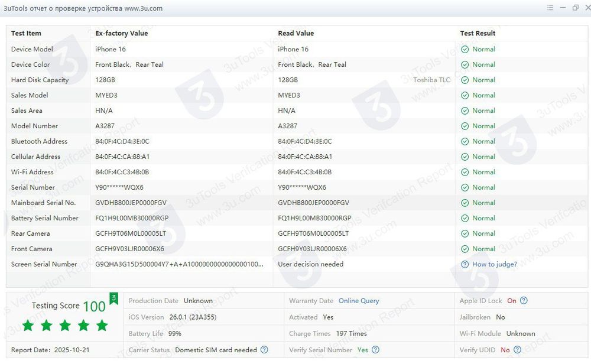The width and height of the screenshot is (591, 364).
Task: Click the check icon in Battery Serial Number row
Action: (x=465, y=218)
